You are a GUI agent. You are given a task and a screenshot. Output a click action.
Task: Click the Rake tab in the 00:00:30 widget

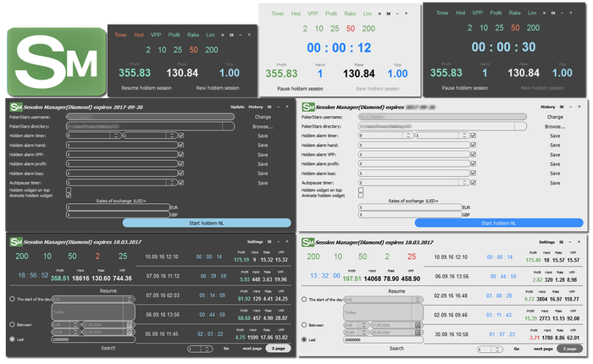click(515, 13)
